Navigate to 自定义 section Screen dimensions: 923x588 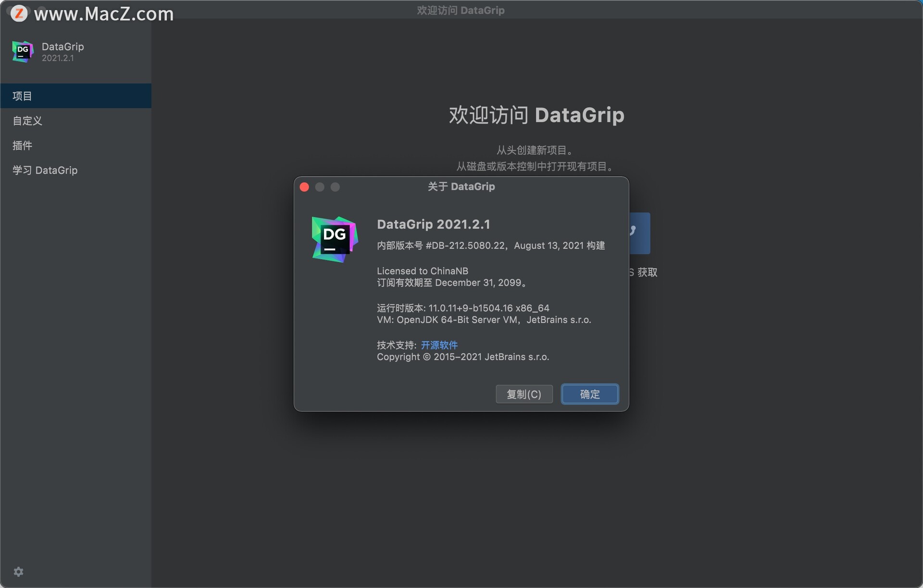pos(27,120)
